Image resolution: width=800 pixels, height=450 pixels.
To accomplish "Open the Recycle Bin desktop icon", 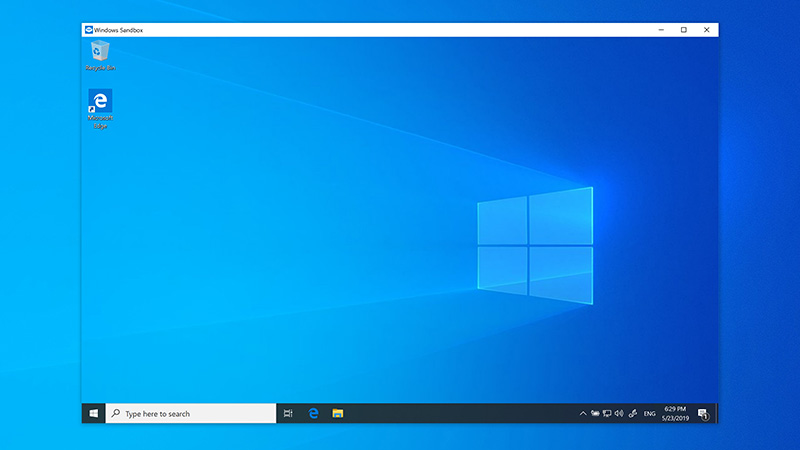I will pos(100,56).
